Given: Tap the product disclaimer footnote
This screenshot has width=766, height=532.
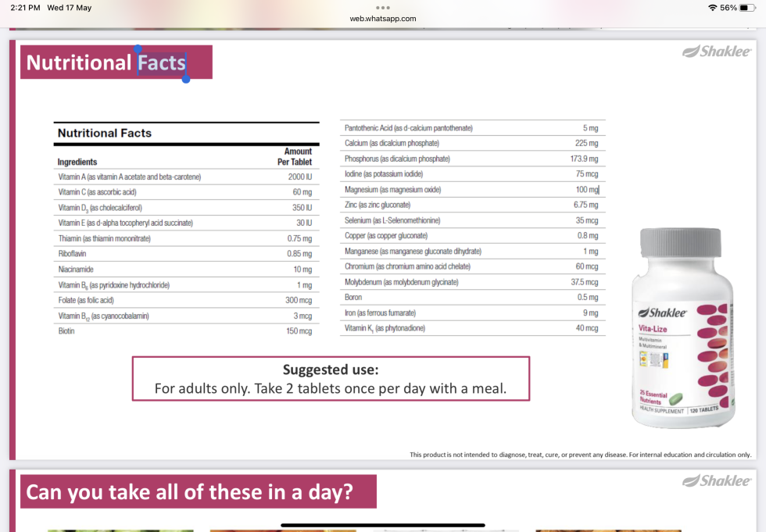Looking at the screenshot, I should point(580,455).
